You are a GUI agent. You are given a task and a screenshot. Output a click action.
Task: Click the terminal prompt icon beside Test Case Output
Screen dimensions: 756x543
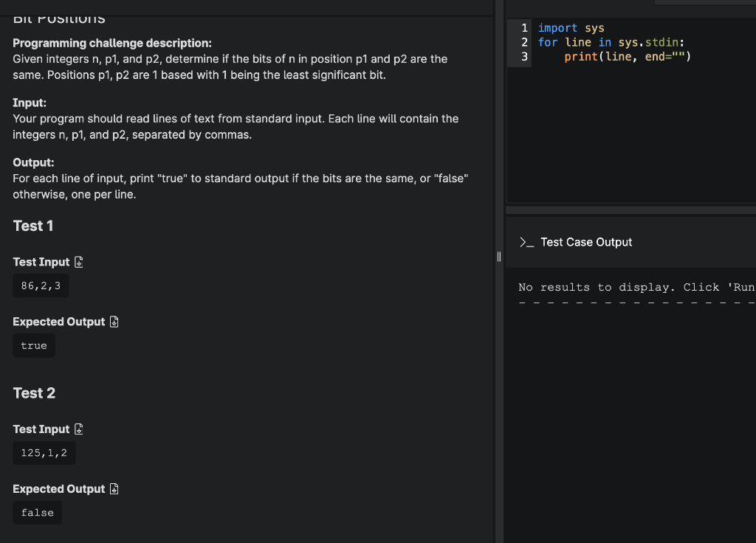click(x=526, y=241)
